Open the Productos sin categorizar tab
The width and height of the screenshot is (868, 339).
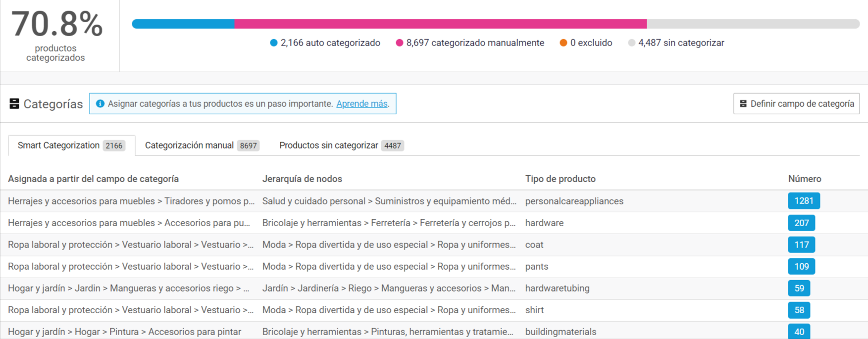tap(342, 145)
